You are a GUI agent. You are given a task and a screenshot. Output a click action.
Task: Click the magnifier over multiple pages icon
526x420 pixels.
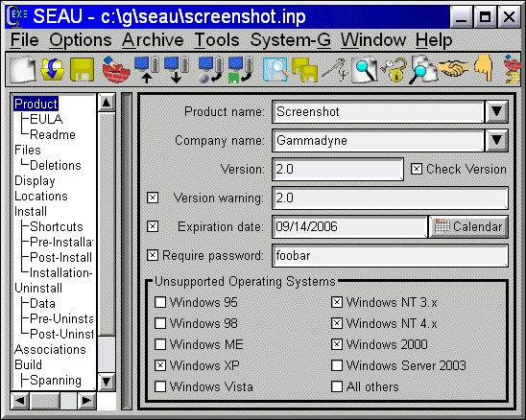click(x=423, y=69)
